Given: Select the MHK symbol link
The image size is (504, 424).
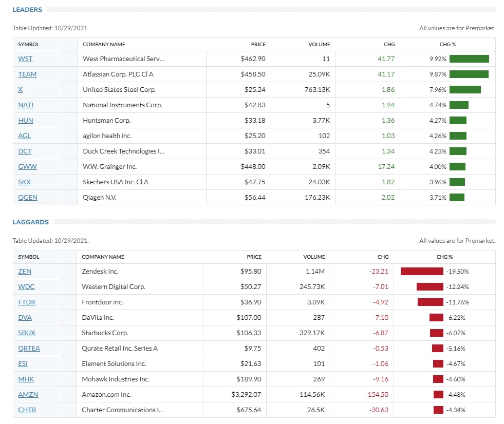Looking at the screenshot, I should pyautogui.click(x=26, y=379).
